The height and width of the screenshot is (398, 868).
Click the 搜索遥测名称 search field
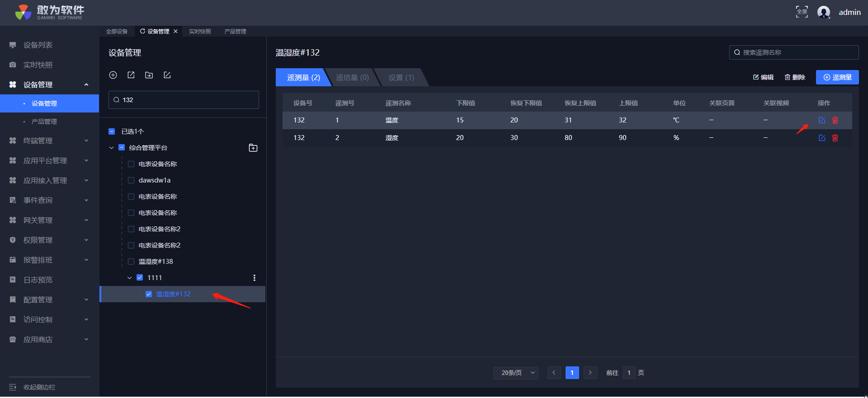coord(794,52)
